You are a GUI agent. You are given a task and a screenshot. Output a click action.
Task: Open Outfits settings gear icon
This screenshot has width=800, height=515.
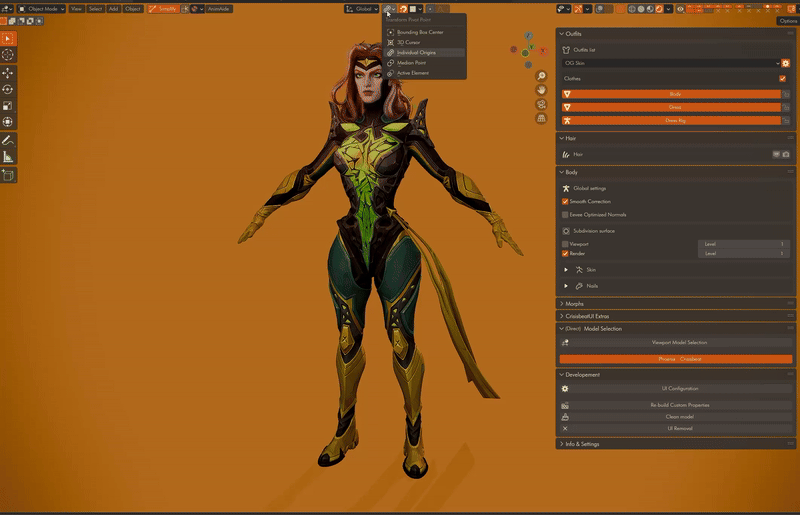click(x=786, y=63)
